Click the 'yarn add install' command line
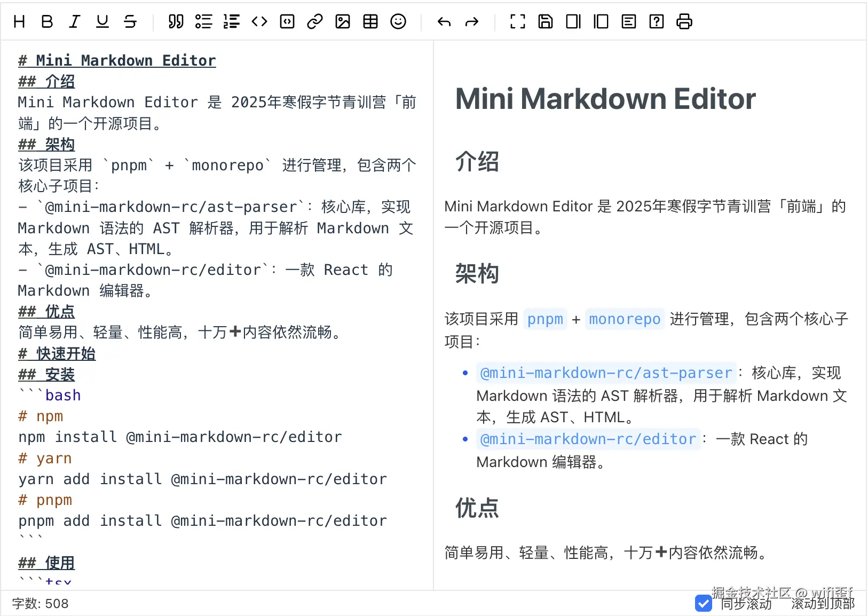 [202, 479]
